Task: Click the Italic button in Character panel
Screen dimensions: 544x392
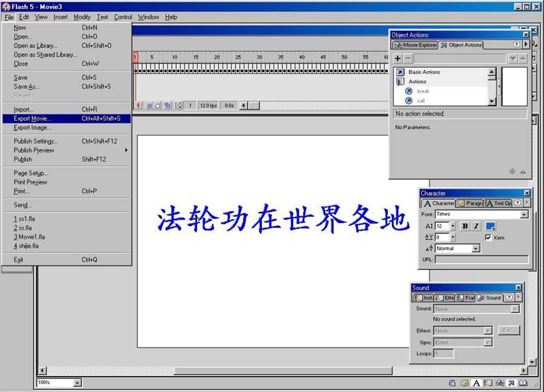Action: (475, 226)
